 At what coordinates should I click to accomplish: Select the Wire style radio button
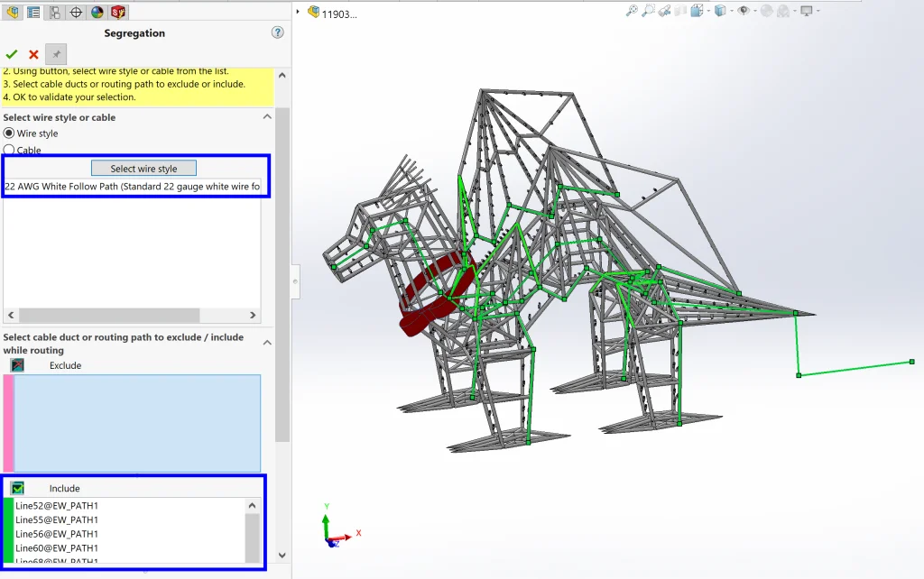[x=10, y=133]
